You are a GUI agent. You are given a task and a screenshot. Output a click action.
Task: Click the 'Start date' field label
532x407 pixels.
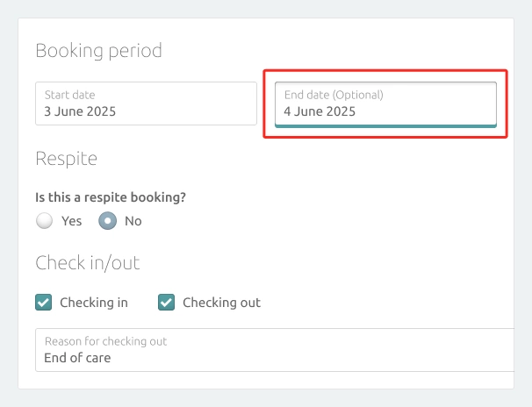point(70,95)
